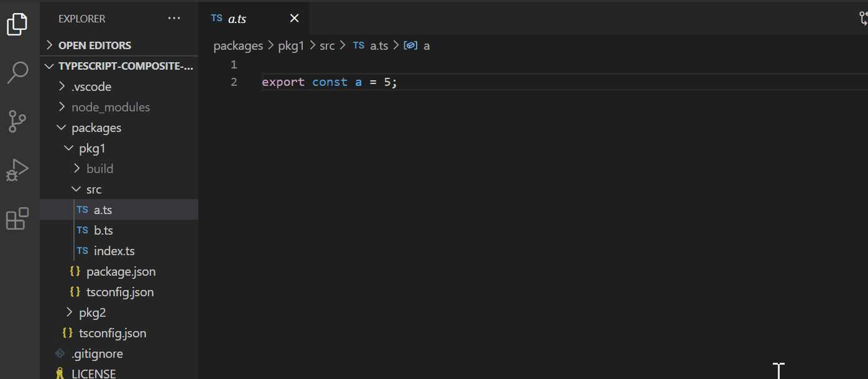This screenshot has width=868, height=379.
Task: Collapse the src folder
Action: [76, 189]
